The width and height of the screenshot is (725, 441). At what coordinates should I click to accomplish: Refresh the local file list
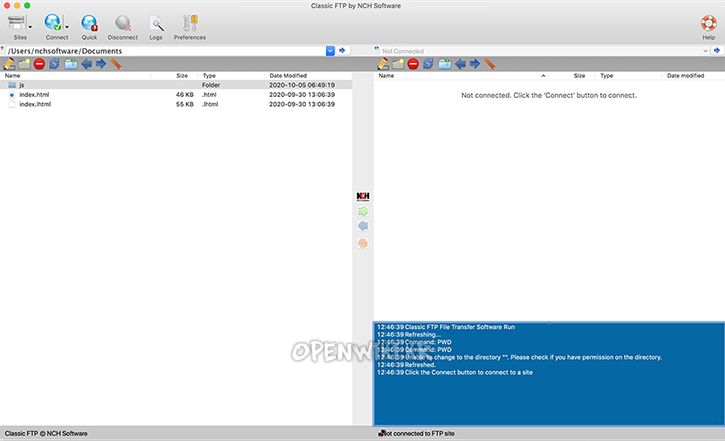(54, 64)
